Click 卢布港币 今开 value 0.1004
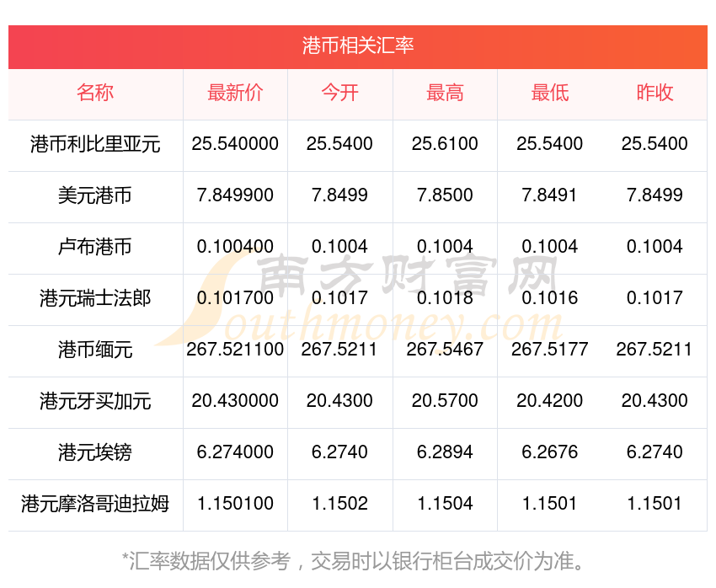The image size is (716, 588). click(x=339, y=247)
